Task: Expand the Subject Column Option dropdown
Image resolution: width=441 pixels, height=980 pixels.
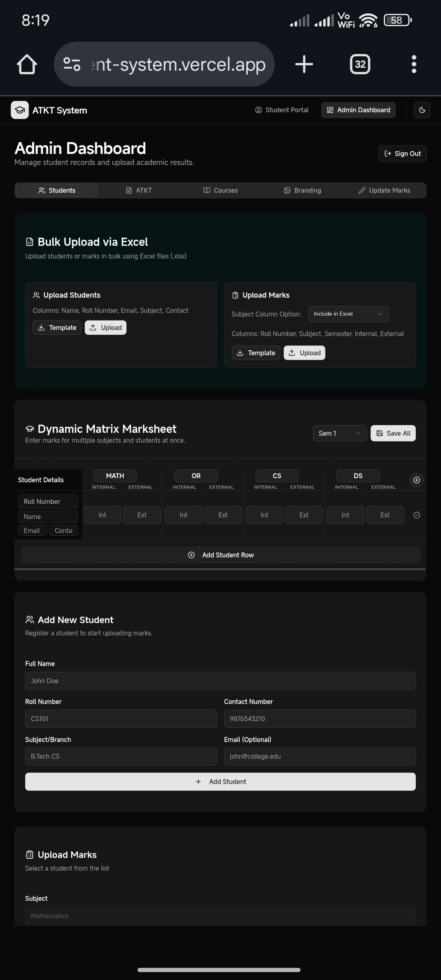Action: pos(348,314)
